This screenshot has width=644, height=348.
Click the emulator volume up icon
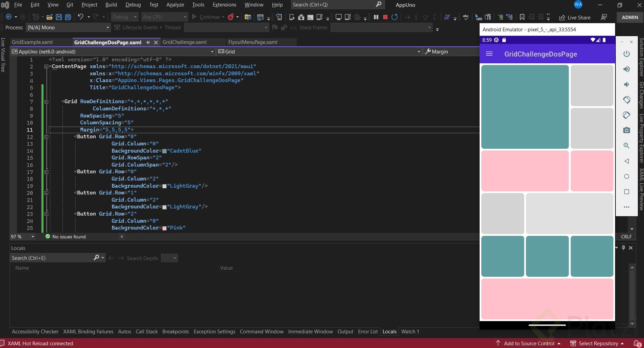pyautogui.click(x=626, y=69)
